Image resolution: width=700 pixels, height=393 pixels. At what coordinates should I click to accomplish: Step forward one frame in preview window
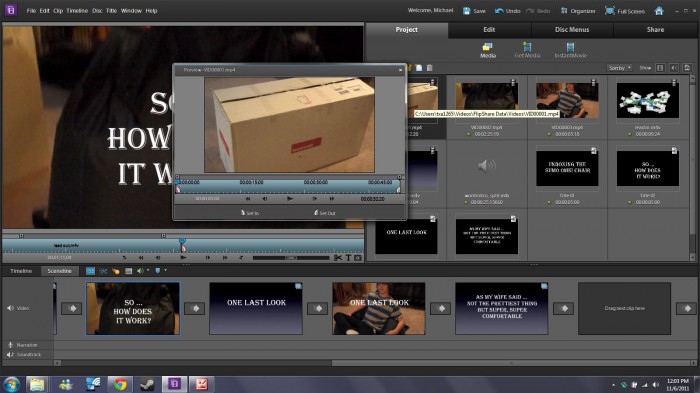click(x=315, y=199)
